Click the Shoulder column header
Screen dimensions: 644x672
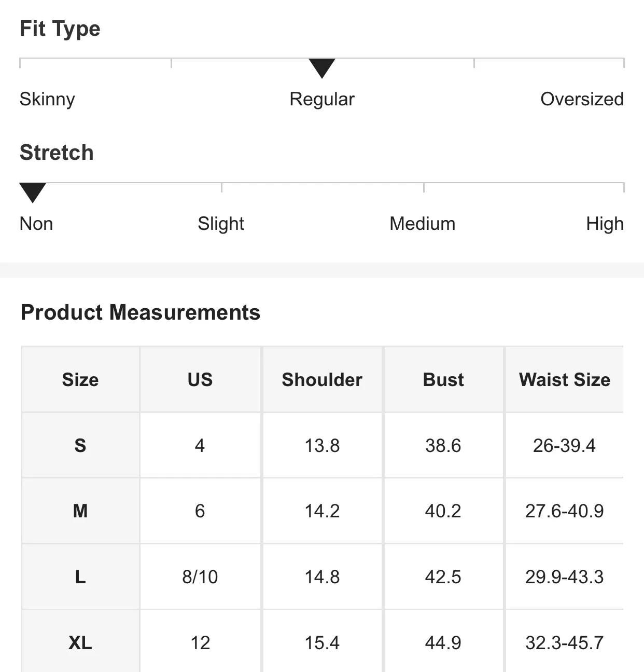pyautogui.click(x=322, y=380)
